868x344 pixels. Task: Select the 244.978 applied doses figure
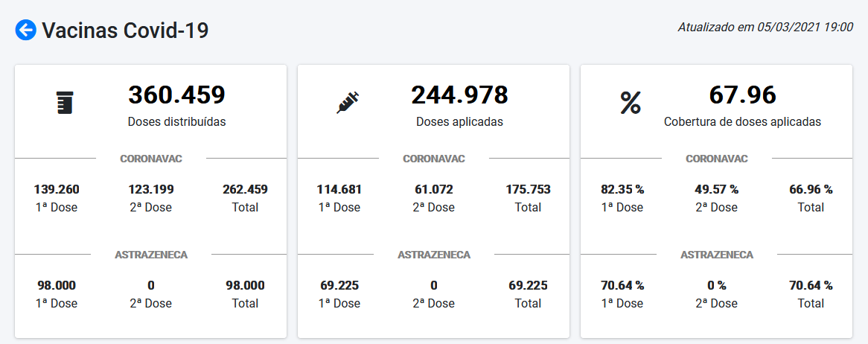[459, 95]
